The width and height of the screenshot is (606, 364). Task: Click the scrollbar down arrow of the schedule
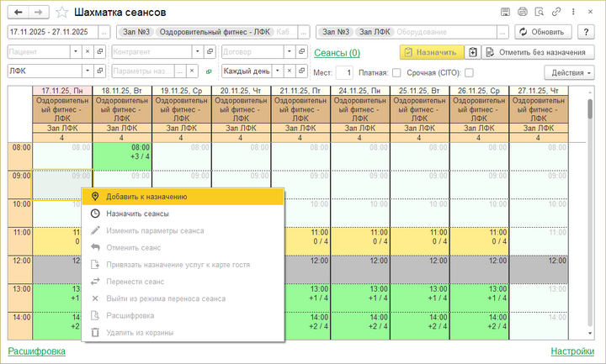590,333
